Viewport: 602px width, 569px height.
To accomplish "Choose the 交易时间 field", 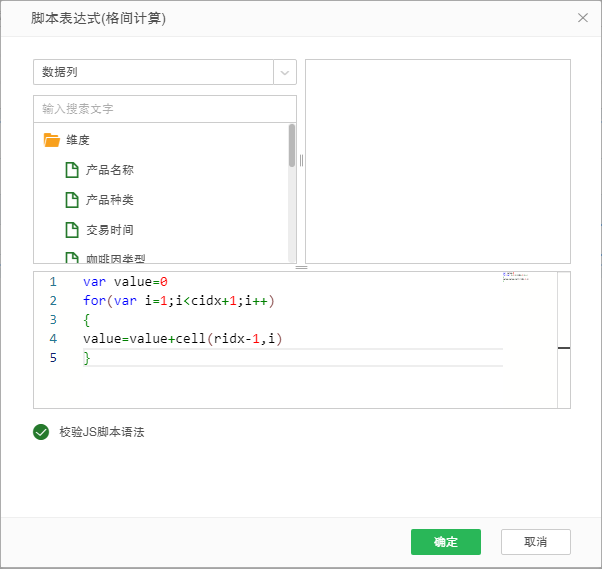I will point(110,230).
